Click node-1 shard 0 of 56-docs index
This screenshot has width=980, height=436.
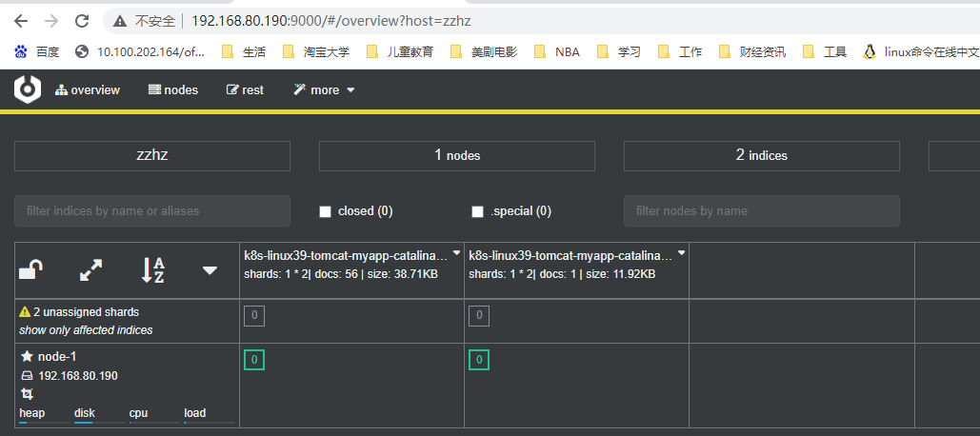tap(253, 360)
